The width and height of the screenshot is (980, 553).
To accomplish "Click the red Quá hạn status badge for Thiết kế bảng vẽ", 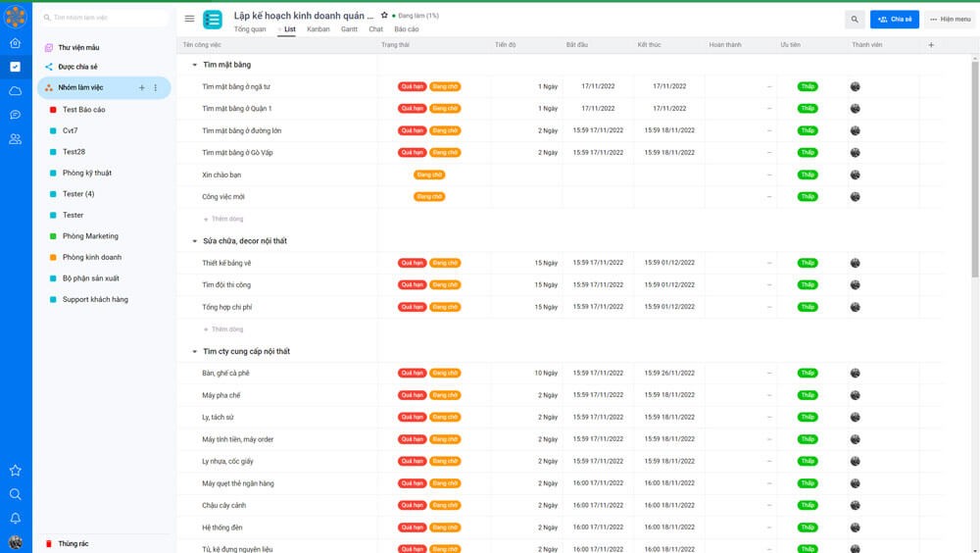I will coord(412,263).
